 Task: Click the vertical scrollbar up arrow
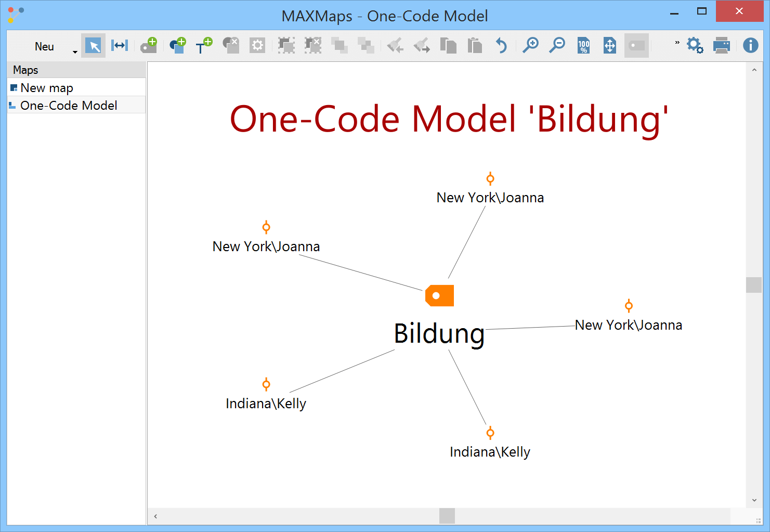[754, 70]
